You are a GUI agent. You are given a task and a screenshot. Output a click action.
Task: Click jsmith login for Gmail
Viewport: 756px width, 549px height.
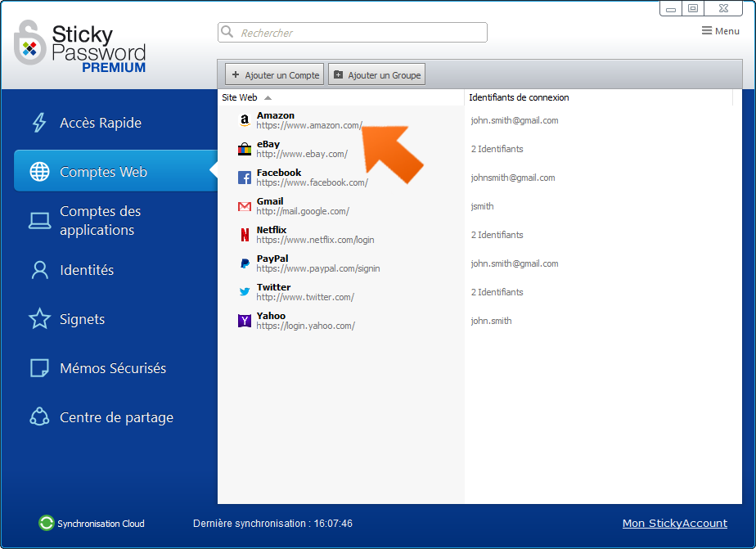482,206
